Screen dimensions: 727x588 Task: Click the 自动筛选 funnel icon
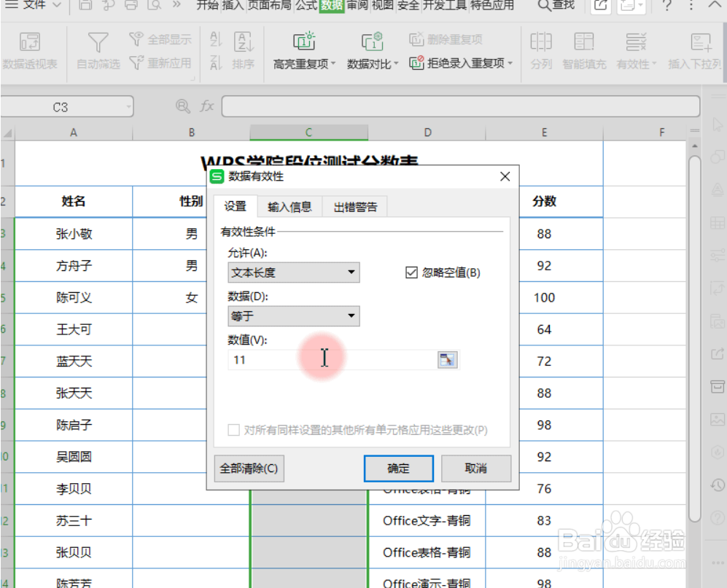click(x=98, y=43)
